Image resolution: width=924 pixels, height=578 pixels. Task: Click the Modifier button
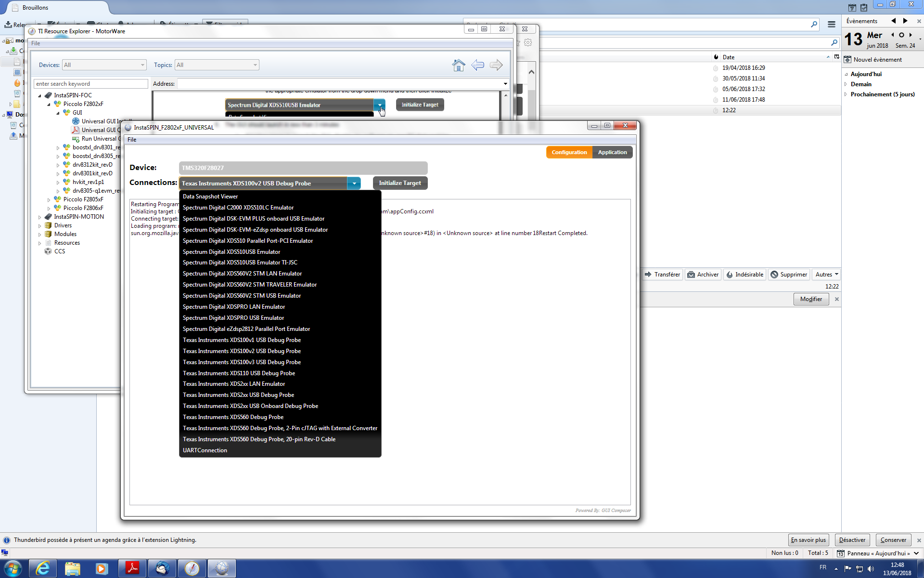(x=811, y=299)
